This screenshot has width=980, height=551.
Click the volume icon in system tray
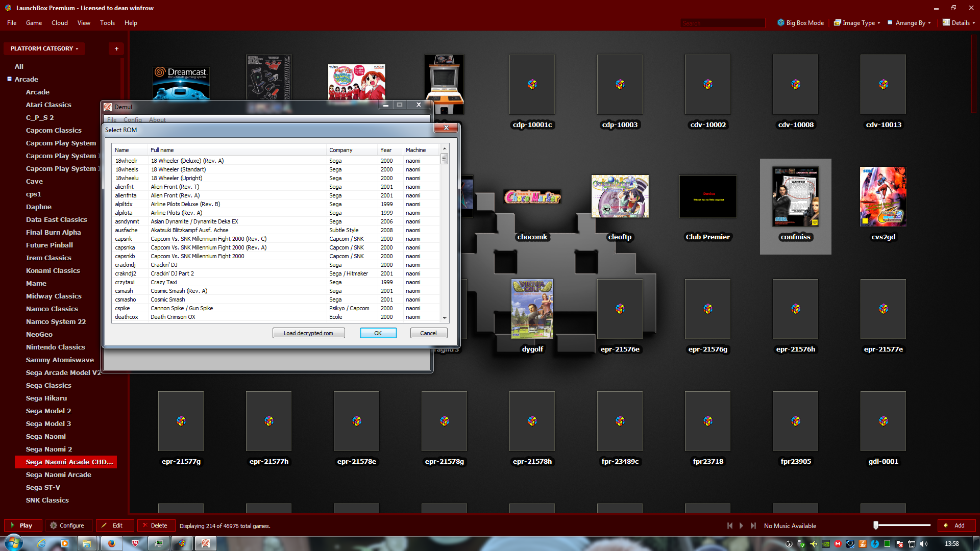(924, 544)
